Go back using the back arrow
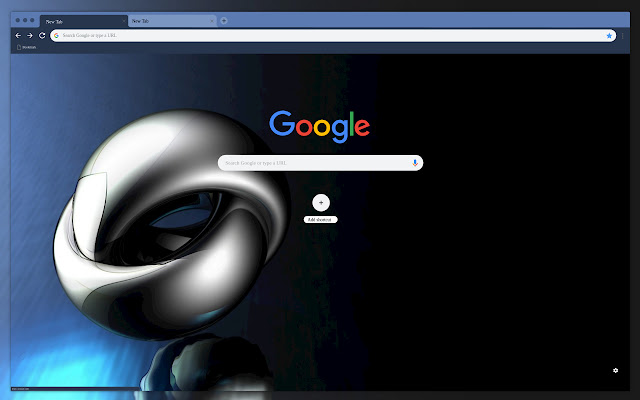Screen dimensions: 640x400 coord(18,36)
